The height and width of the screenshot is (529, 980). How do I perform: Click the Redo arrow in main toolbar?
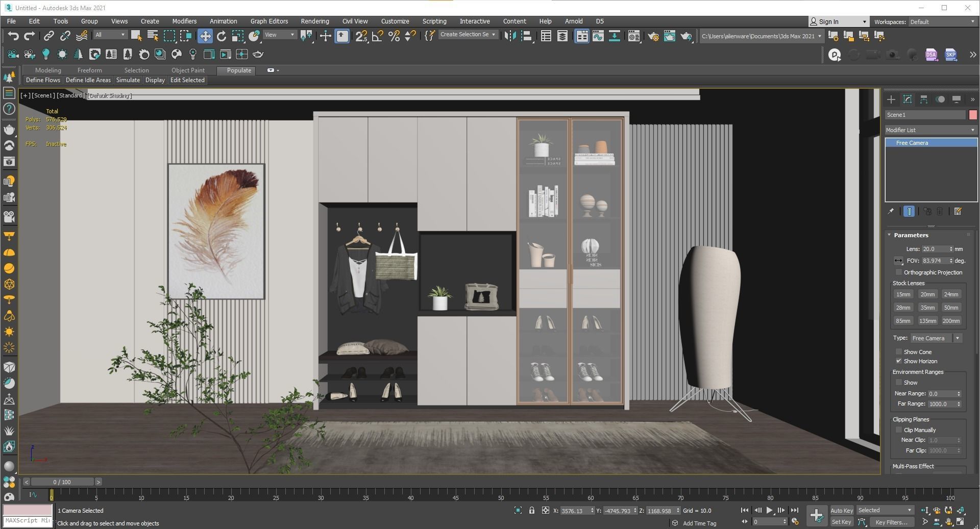[30, 36]
